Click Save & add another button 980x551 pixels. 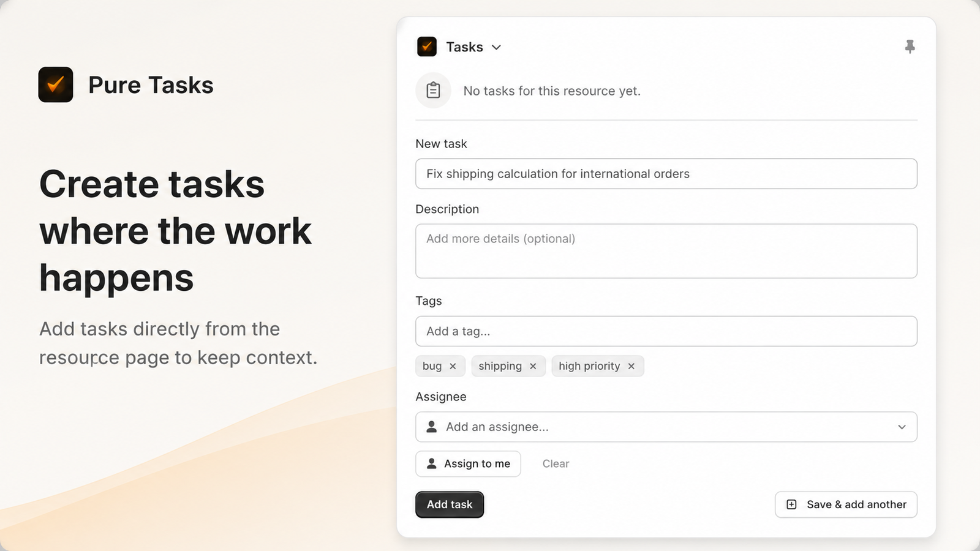pyautogui.click(x=846, y=504)
